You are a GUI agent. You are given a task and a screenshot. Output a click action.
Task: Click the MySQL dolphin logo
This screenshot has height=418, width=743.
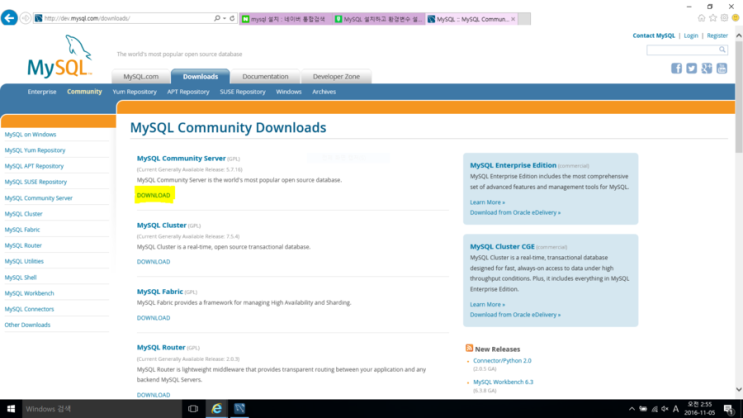point(60,56)
